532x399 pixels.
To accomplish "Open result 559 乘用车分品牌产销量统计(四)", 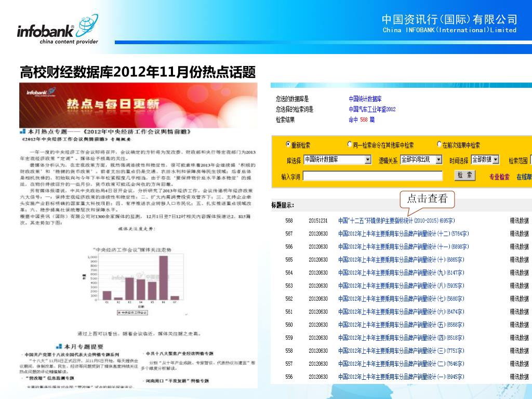I will point(401,338).
